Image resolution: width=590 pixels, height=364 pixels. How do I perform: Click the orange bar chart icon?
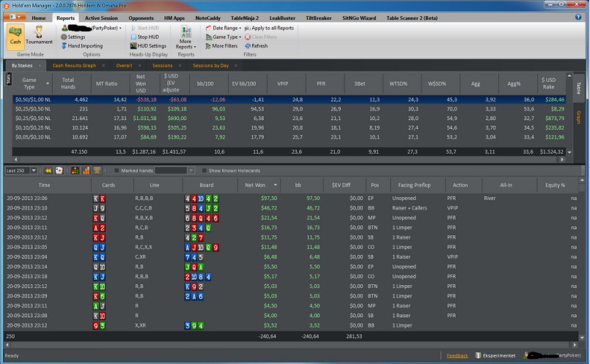coord(86,171)
